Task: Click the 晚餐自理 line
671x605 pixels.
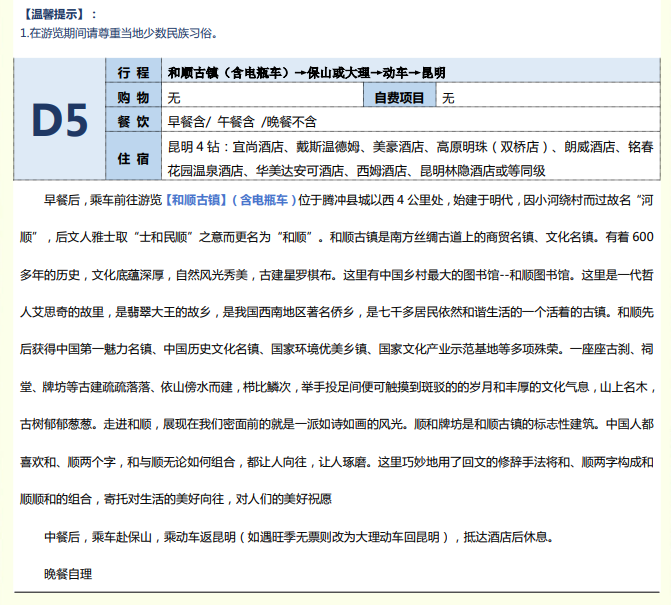Action: pyautogui.click(x=68, y=574)
